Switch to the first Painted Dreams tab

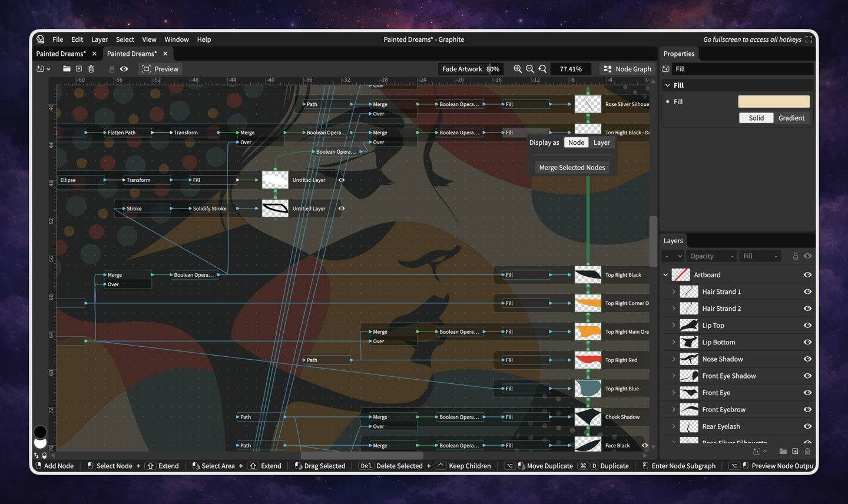click(x=61, y=54)
